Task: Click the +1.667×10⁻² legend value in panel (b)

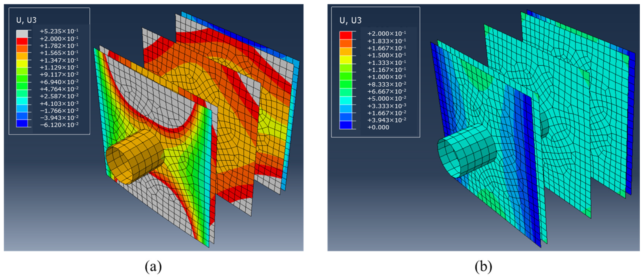Action: 386,113
